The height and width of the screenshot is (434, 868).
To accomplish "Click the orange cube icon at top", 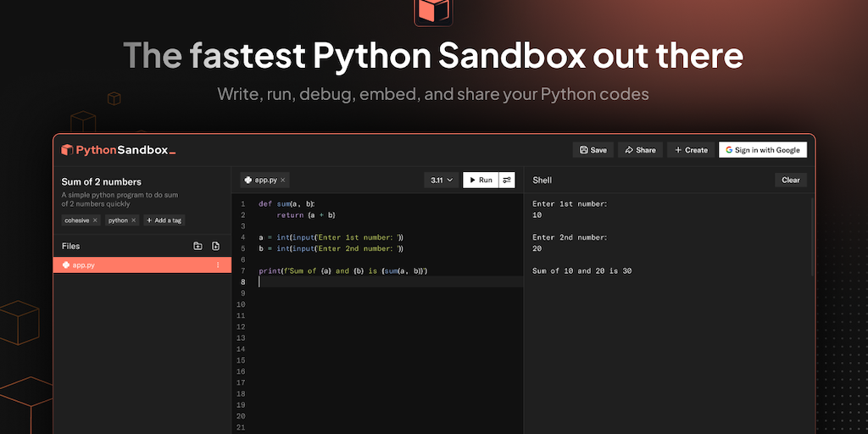I will tap(433, 11).
